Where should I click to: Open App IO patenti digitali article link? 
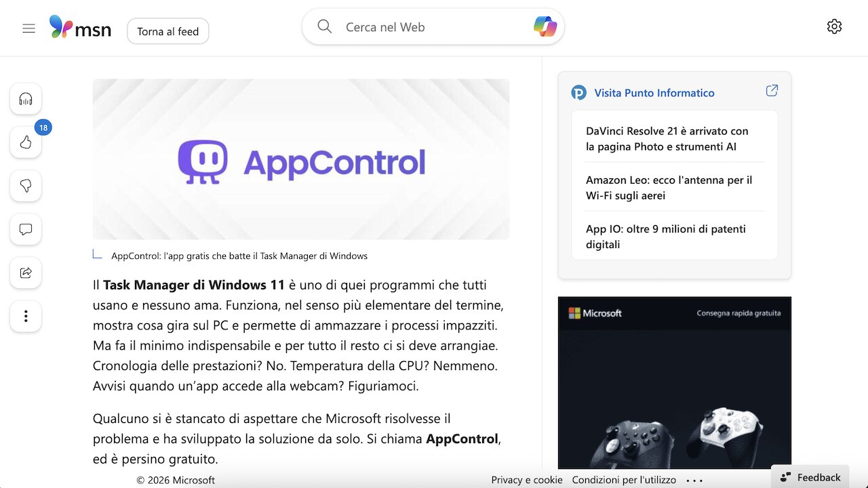point(666,237)
